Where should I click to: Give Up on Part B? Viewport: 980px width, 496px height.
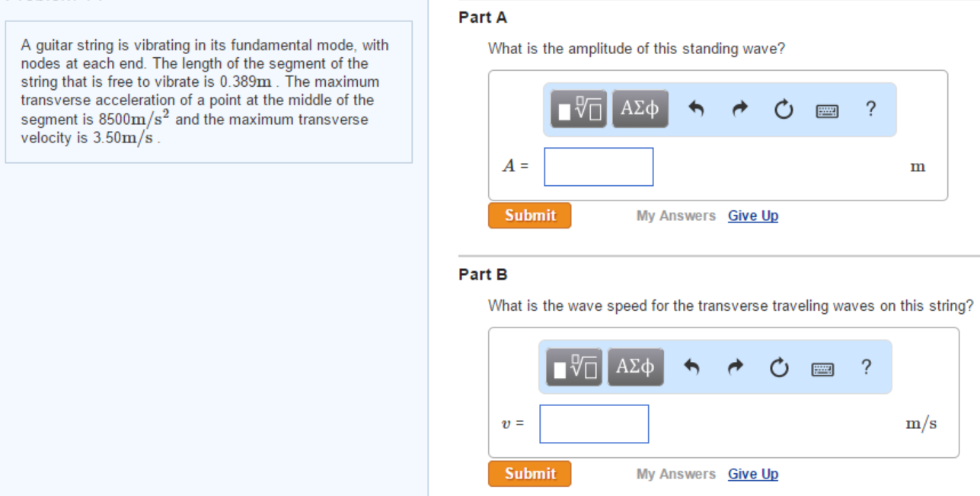(752, 473)
